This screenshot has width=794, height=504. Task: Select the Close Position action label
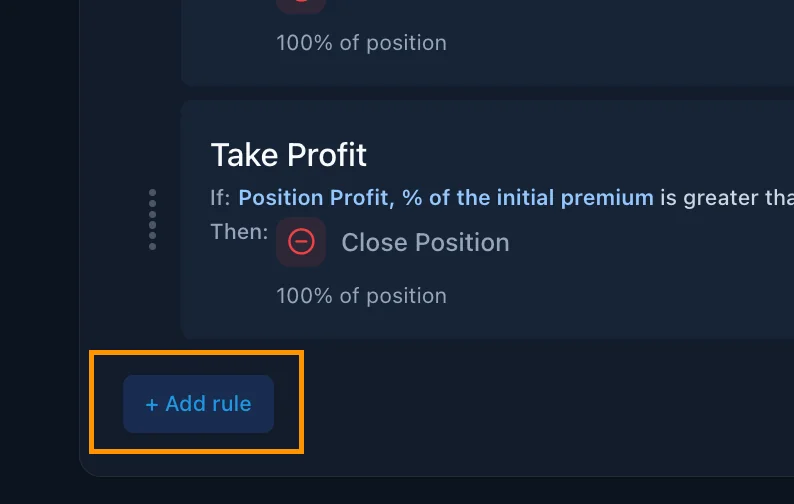[x=425, y=242]
